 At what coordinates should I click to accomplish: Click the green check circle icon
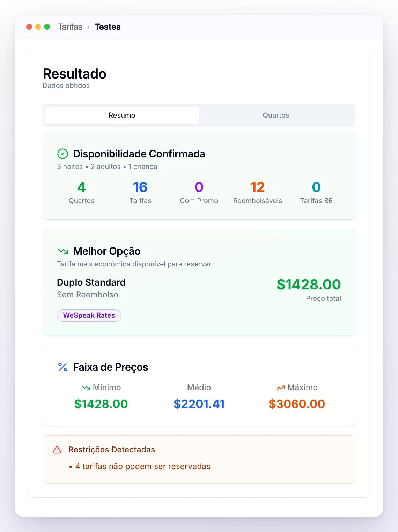click(x=62, y=154)
